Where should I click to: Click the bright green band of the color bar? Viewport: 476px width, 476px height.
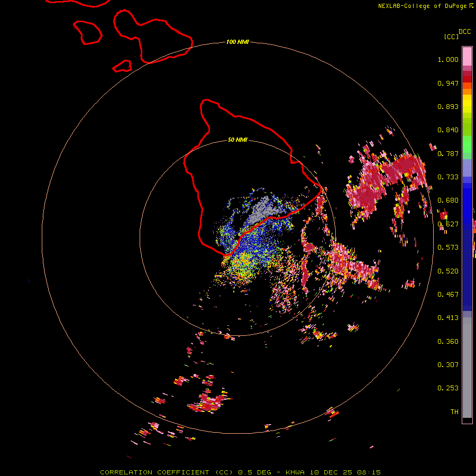pyautogui.click(x=467, y=144)
